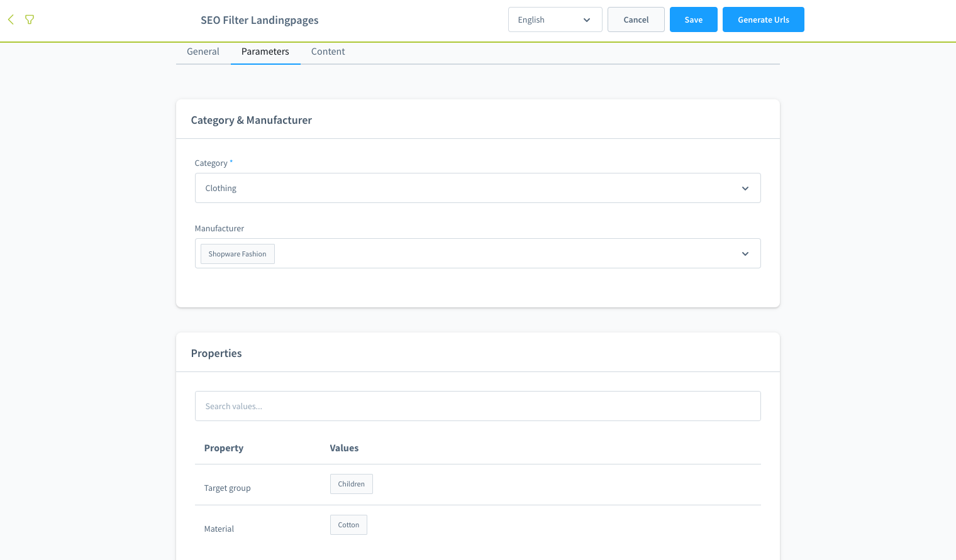956x560 pixels.
Task: Switch to the General tab
Action: pyautogui.click(x=203, y=52)
